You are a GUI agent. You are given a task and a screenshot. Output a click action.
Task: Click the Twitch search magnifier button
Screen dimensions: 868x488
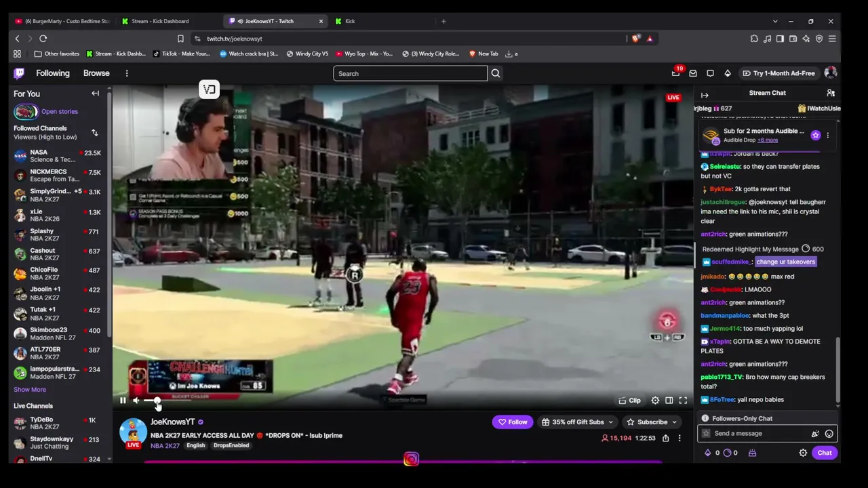[496, 73]
